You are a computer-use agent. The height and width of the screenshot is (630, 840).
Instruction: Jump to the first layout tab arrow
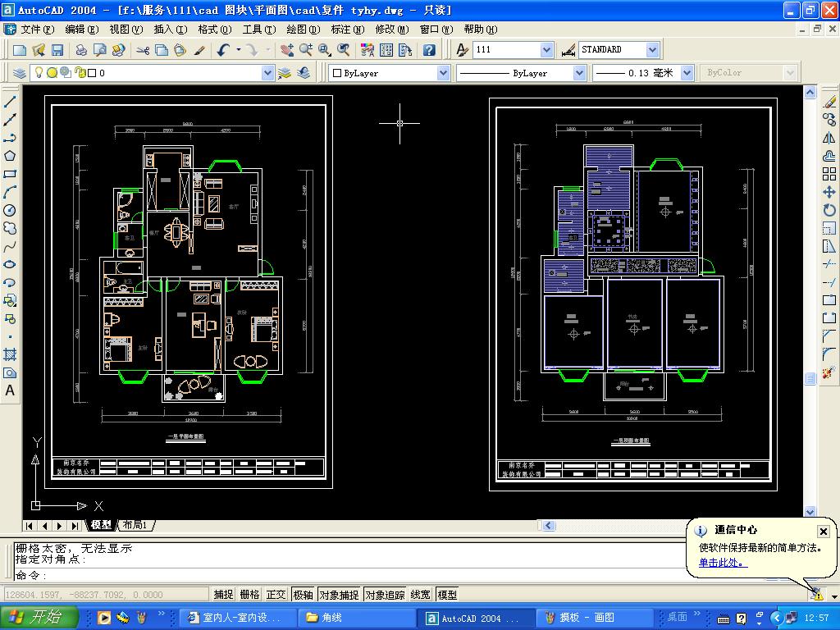click(x=30, y=526)
